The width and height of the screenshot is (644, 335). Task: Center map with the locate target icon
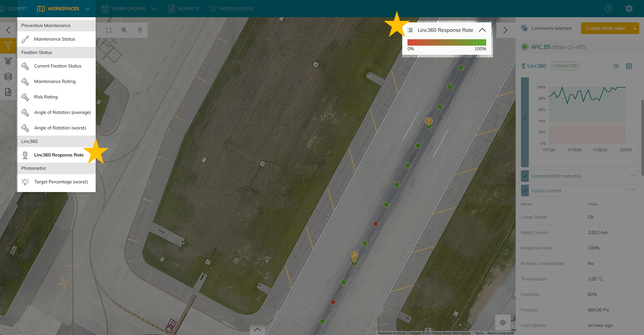(x=503, y=322)
